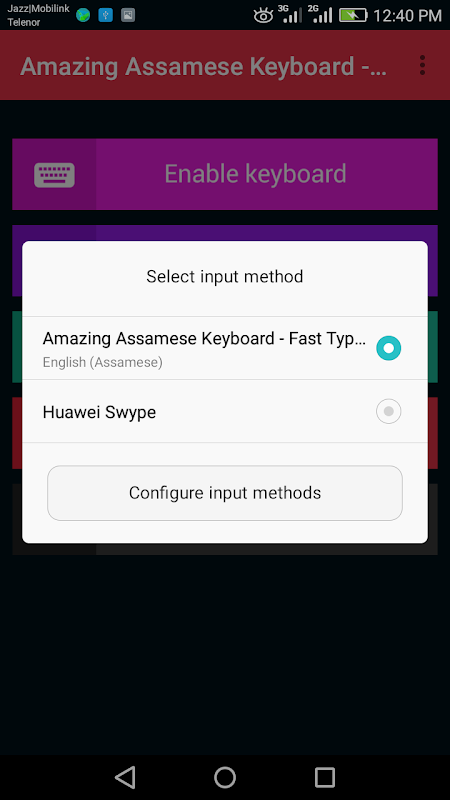The image size is (450, 800).
Task: Tap the picture notification icon in status bar
Action: point(128,15)
